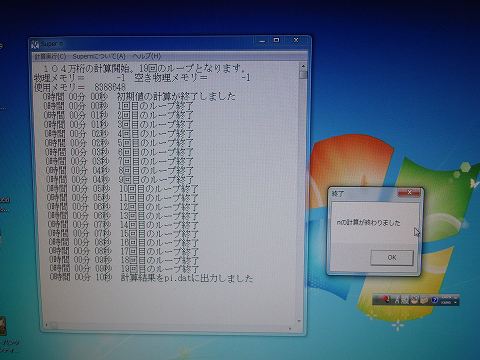Click the "πの計算が終わりました" dialog message

(368, 222)
